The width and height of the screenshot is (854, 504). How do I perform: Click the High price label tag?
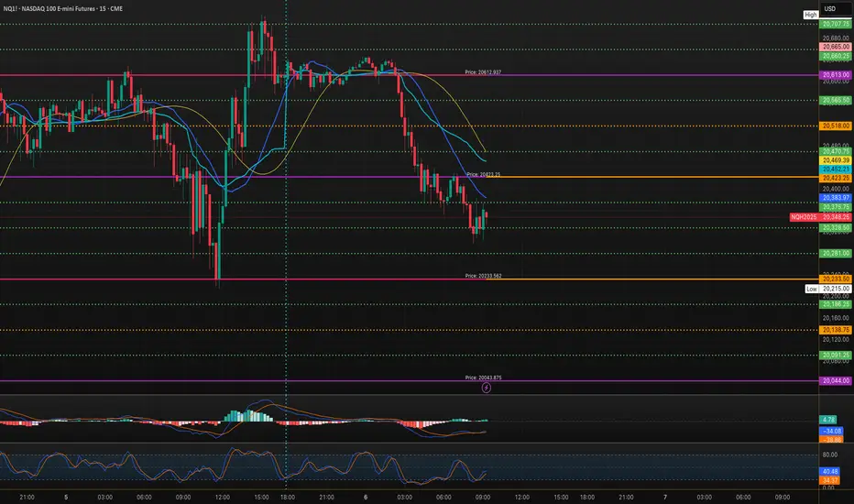point(810,16)
